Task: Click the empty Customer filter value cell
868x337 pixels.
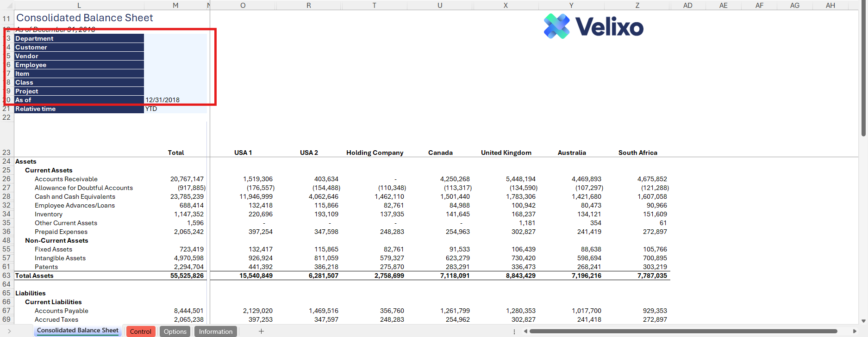Action: (x=175, y=47)
